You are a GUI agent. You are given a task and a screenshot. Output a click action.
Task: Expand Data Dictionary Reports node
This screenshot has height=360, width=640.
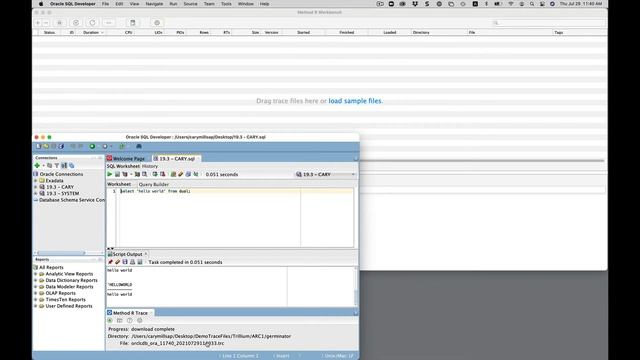pyautogui.click(x=36, y=280)
